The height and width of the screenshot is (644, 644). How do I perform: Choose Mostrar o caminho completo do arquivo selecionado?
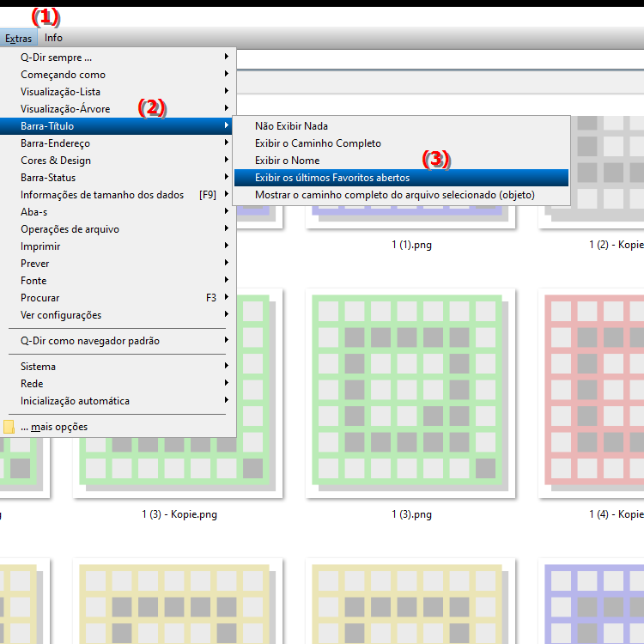[x=401, y=195]
